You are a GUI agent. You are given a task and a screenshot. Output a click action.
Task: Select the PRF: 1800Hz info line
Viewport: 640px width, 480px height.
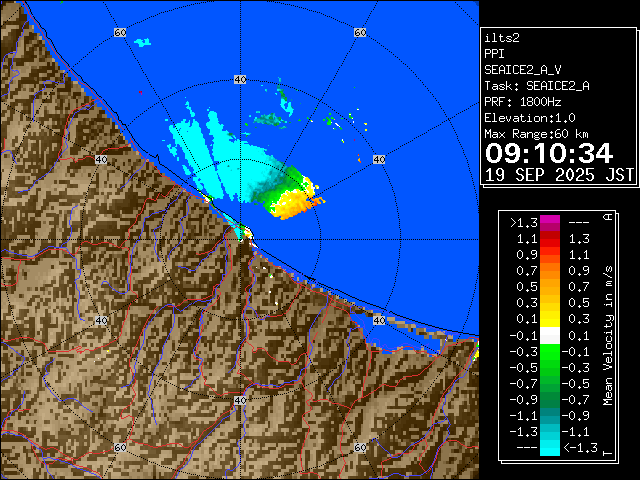tap(524, 102)
